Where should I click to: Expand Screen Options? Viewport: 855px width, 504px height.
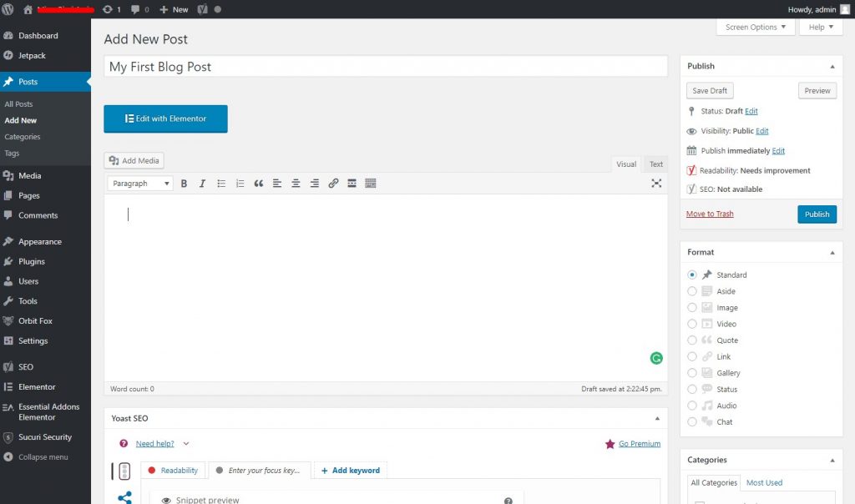[x=755, y=28]
